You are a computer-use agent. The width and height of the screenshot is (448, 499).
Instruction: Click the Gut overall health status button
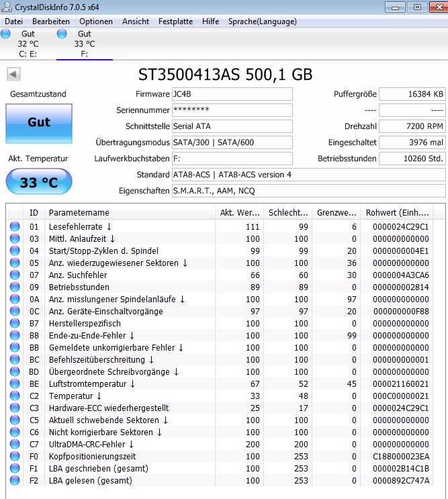pos(39,124)
